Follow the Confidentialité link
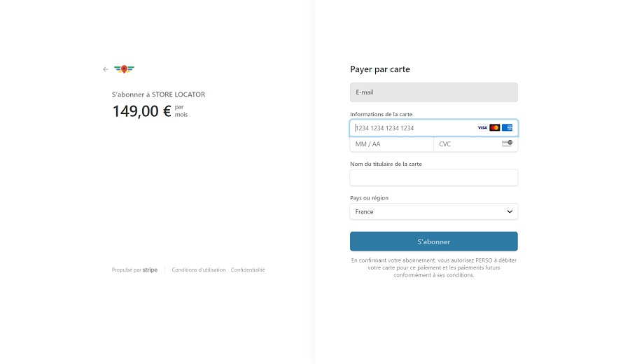The width and height of the screenshot is (630, 364). (248, 269)
